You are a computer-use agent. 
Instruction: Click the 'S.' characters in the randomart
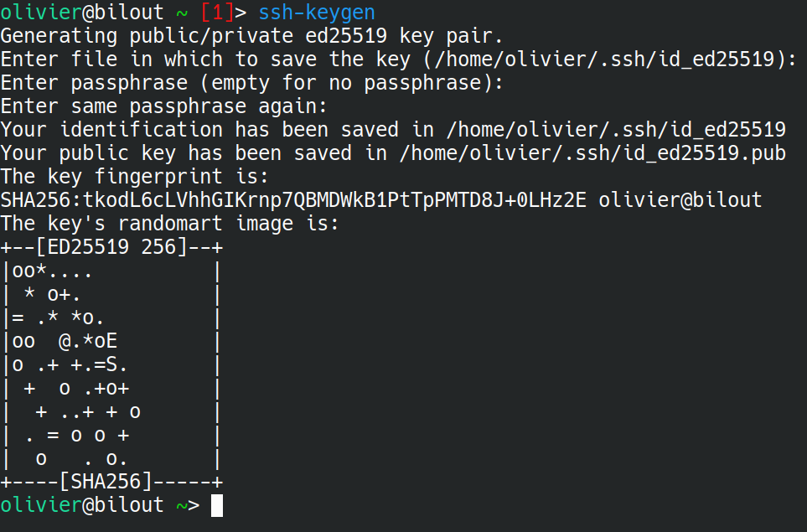tap(116, 364)
